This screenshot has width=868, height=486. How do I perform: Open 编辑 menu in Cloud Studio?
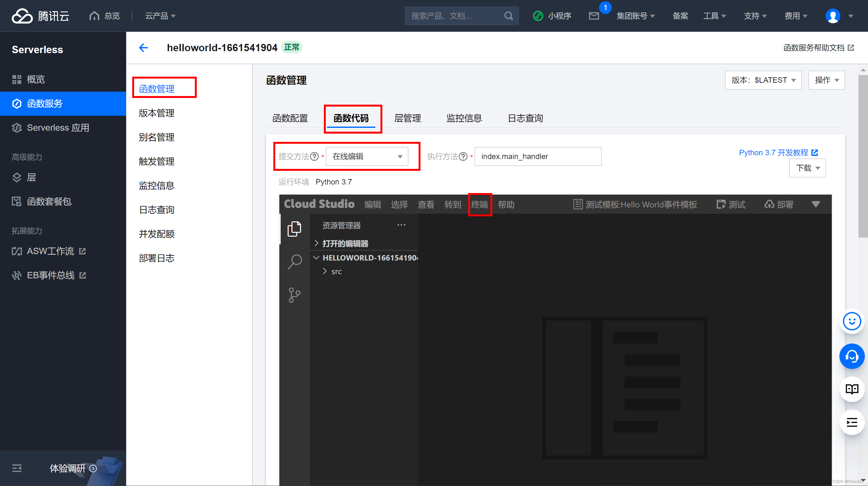[373, 205]
